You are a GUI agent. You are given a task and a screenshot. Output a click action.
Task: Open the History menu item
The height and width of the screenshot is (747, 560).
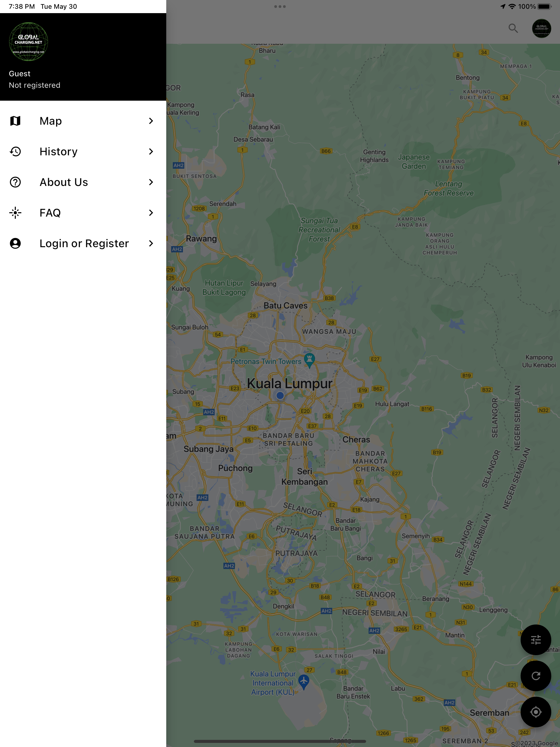coord(83,152)
